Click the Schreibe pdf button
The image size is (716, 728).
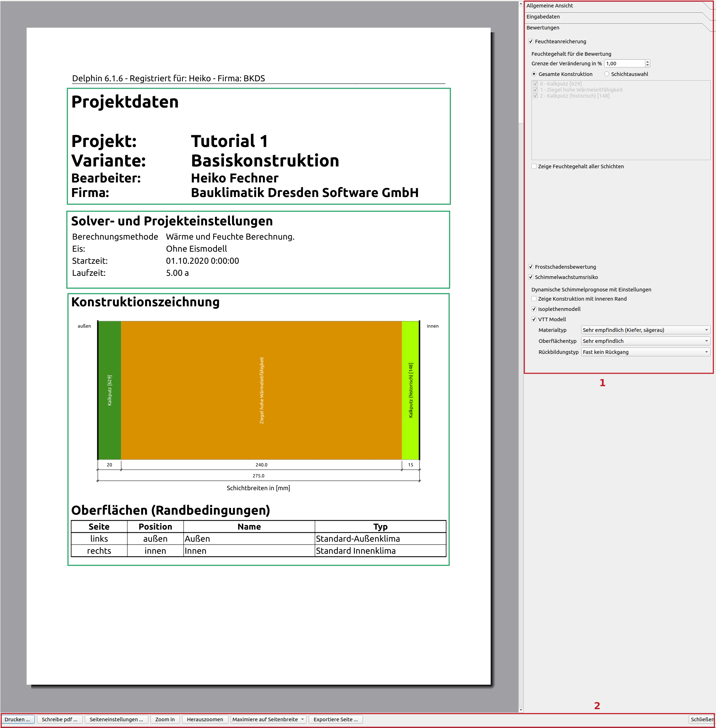[x=59, y=719]
